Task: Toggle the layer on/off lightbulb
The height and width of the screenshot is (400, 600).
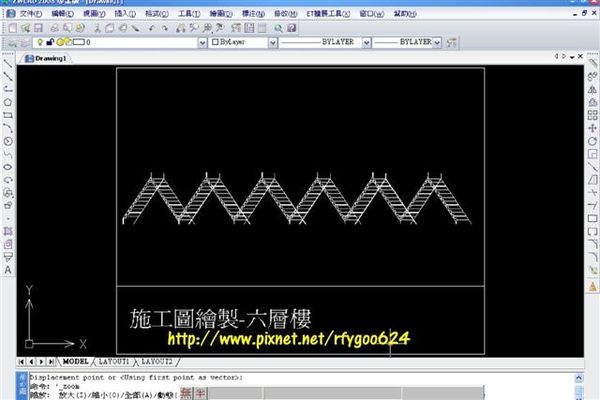Action: (x=40, y=42)
